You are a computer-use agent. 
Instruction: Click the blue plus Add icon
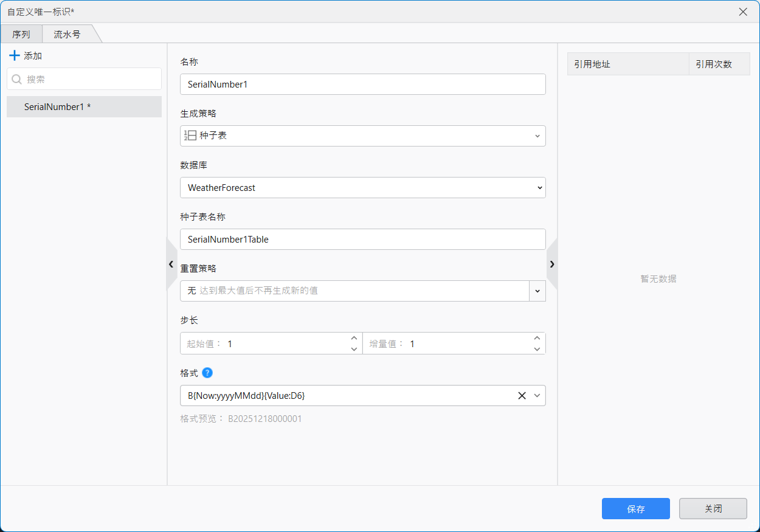point(15,55)
